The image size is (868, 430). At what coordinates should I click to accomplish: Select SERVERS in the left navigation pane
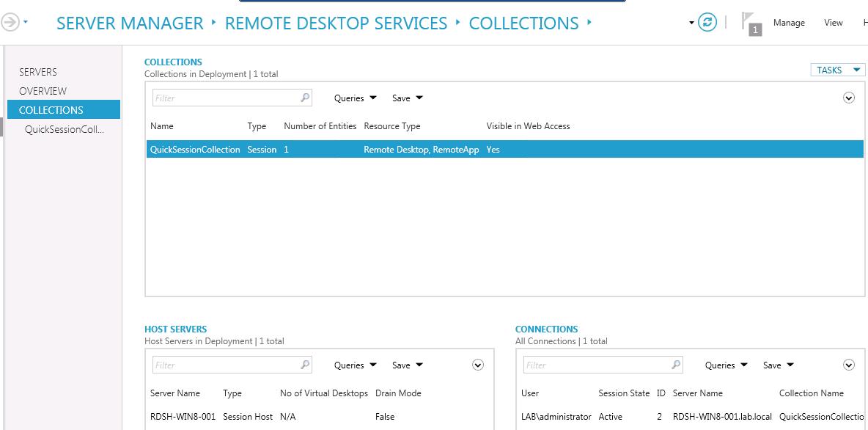tap(38, 72)
